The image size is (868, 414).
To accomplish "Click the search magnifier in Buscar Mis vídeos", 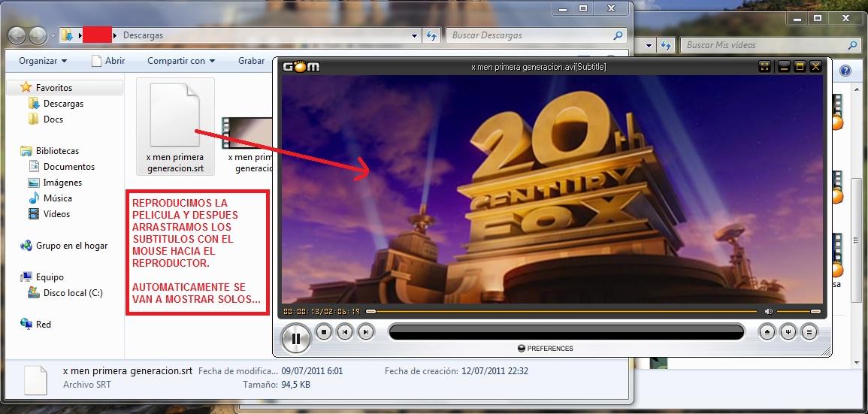I will (854, 45).
